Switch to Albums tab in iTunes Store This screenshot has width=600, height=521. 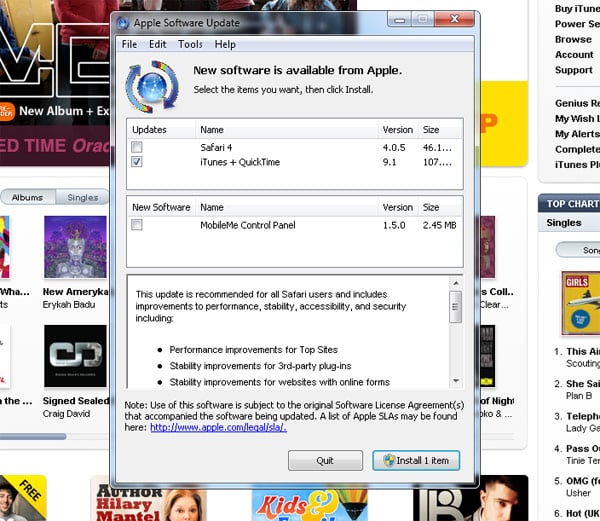coord(28,197)
